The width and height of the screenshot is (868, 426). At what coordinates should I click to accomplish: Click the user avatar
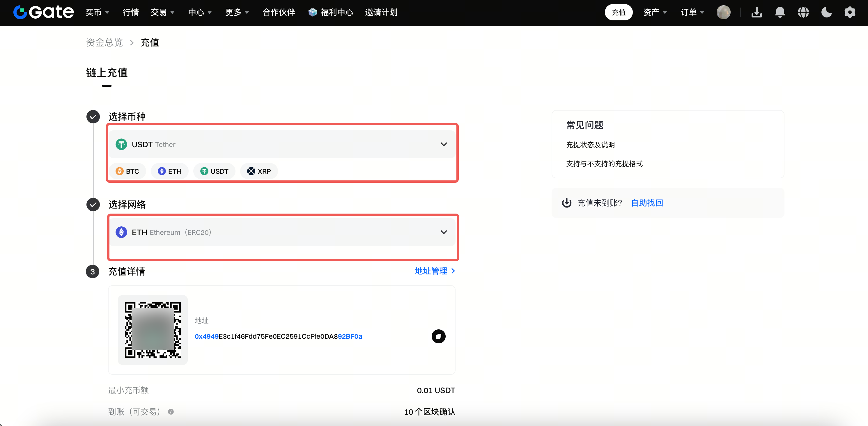pyautogui.click(x=723, y=13)
